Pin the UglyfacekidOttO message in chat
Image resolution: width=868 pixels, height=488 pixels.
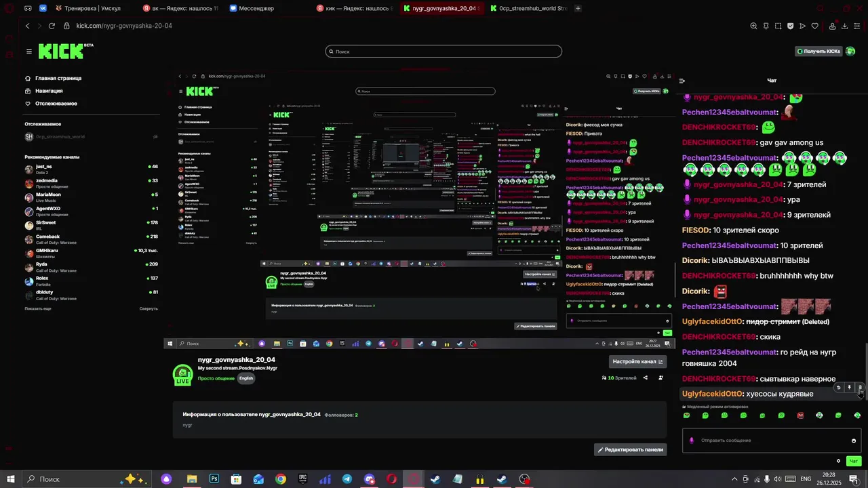849,388
